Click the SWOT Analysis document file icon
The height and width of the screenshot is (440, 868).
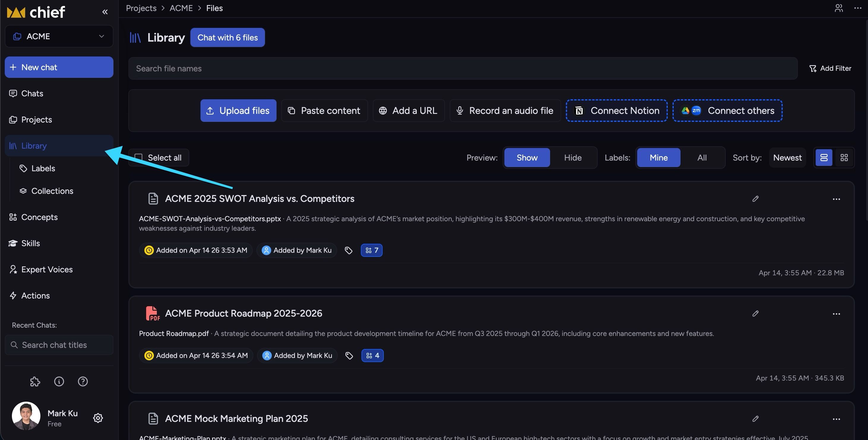pos(153,199)
